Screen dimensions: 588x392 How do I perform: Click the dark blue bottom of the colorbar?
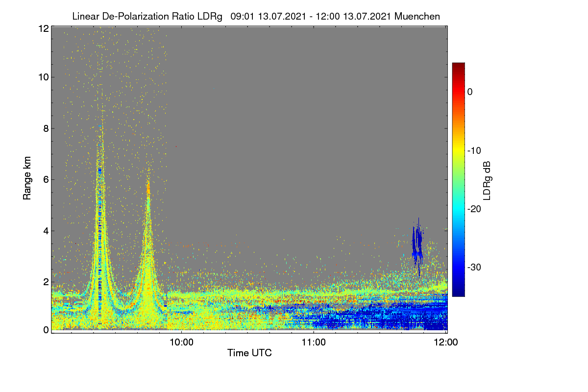458,293
